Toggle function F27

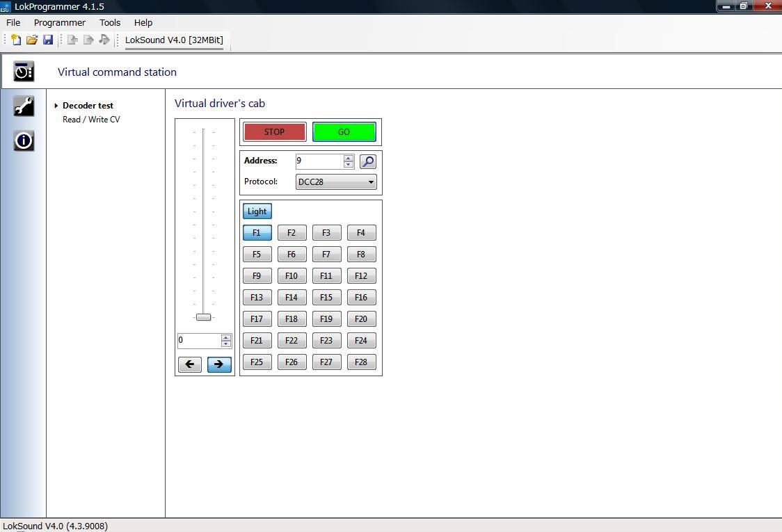[x=327, y=362]
